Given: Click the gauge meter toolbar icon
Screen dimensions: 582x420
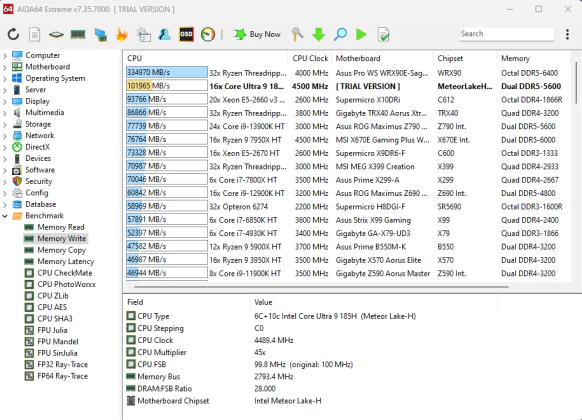Looking at the screenshot, I should 208,35.
